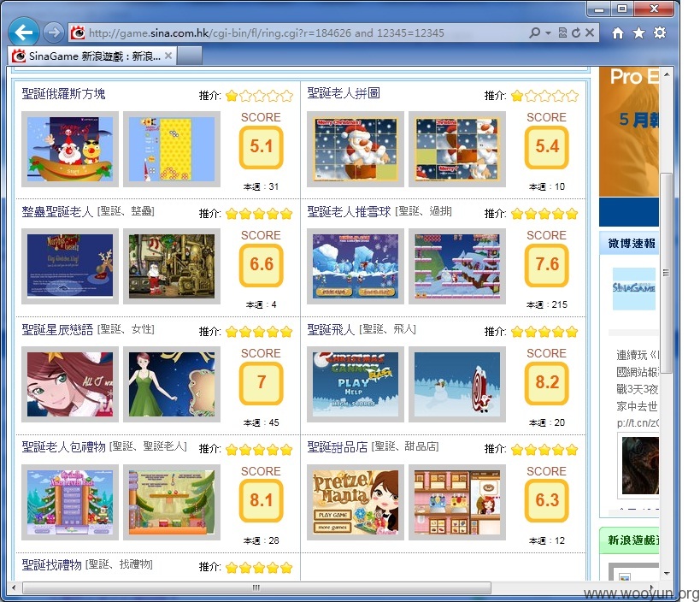Click the browser Back arrow button
This screenshot has height=602, width=700.
pyautogui.click(x=23, y=32)
